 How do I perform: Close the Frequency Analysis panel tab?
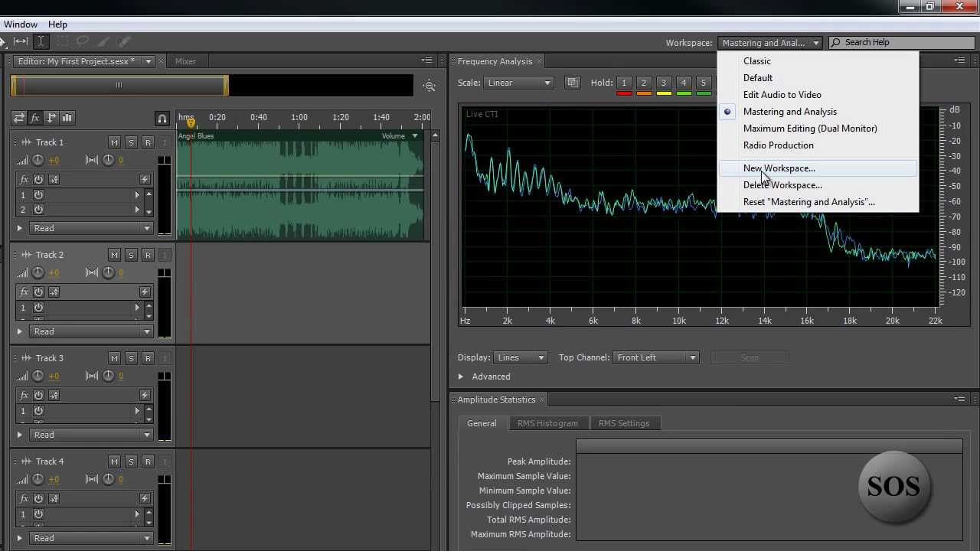540,61
